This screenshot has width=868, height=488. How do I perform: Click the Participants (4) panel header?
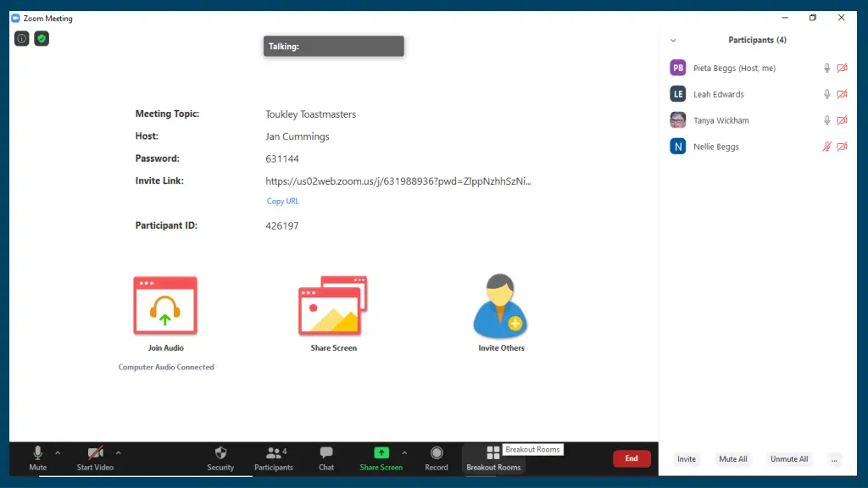757,40
